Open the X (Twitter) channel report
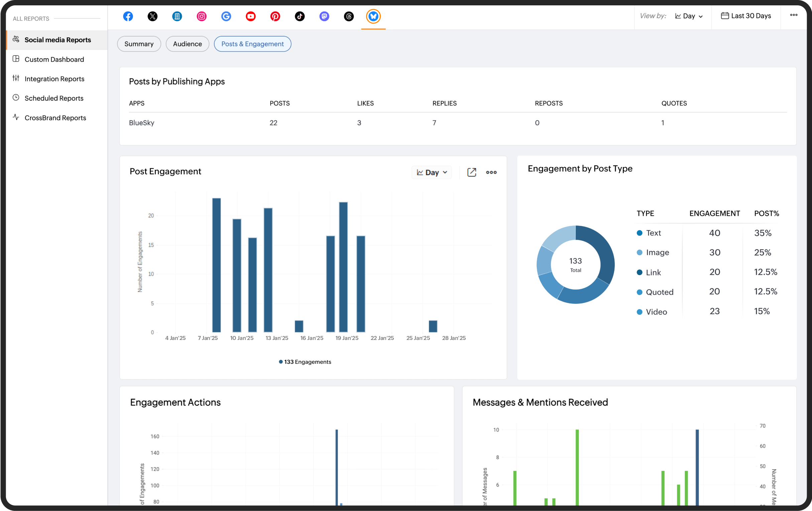The width and height of the screenshot is (812, 511). click(152, 16)
